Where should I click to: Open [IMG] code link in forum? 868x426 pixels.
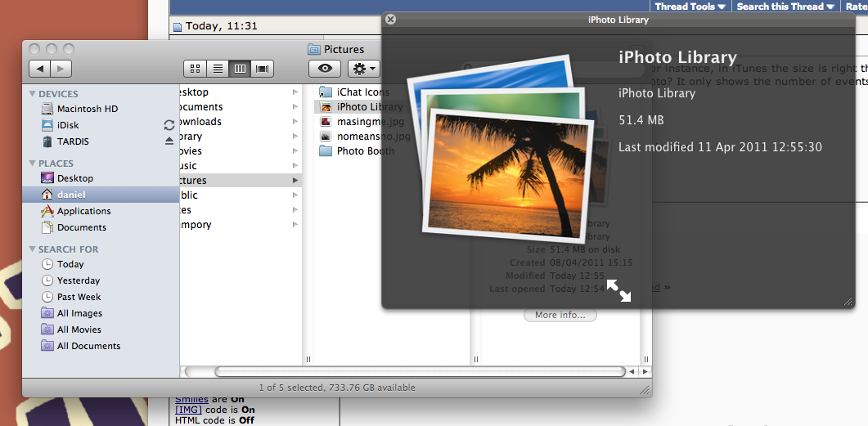[x=189, y=410]
